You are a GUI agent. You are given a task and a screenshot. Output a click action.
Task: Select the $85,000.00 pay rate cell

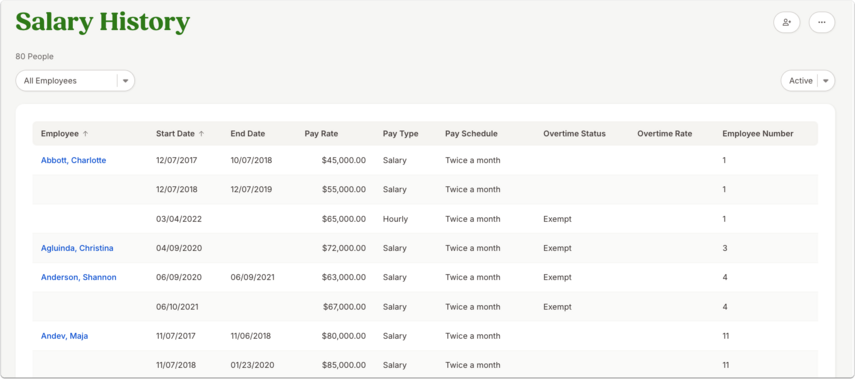344,365
